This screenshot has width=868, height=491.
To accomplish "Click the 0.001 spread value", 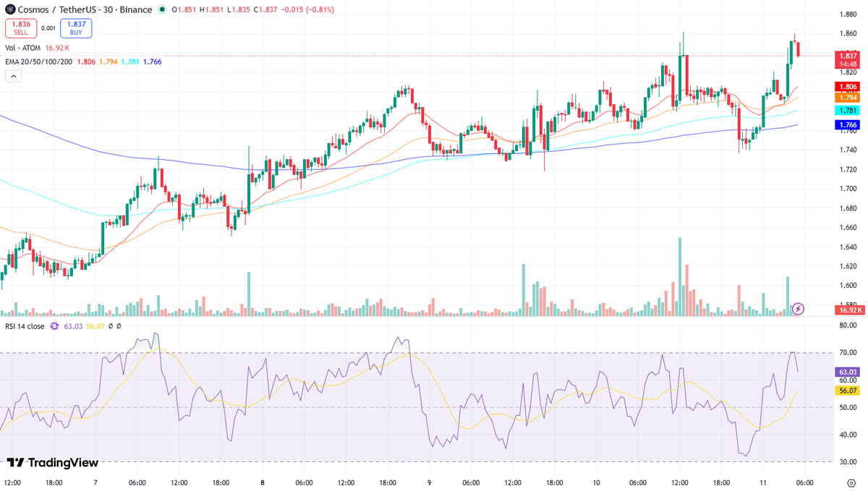I will point(48,28).
